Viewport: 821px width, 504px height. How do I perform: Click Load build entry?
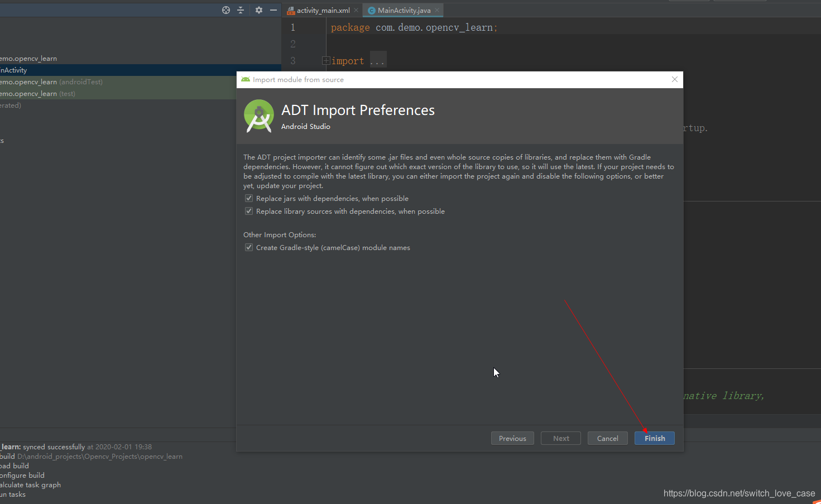15,465
